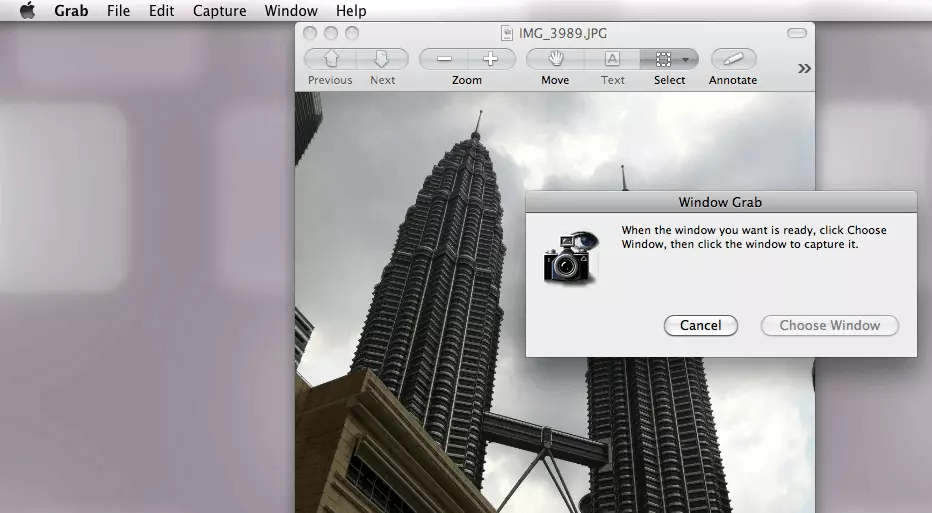Click the Next page arrow icon

tap(382, 59)
